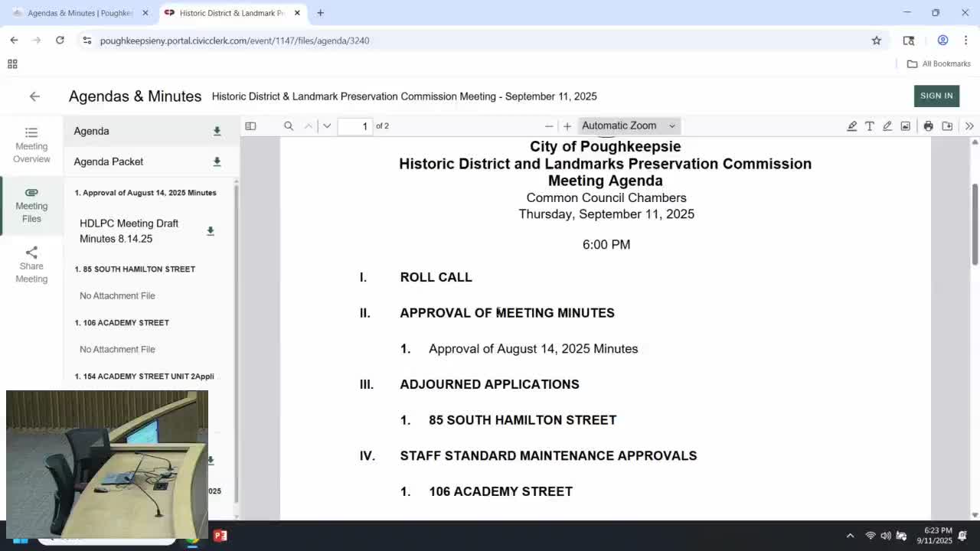Image resolution: width=980 pixels, height=551 pixels.
Task: Select the Highlight annotation tool
Action: [x=852, y=126]
